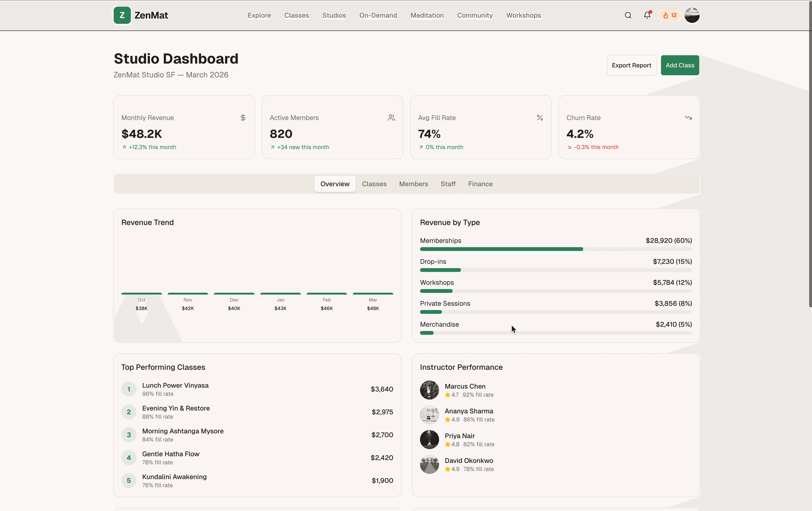
Task: Switch to the Staff tab
Action: (448, 184)
